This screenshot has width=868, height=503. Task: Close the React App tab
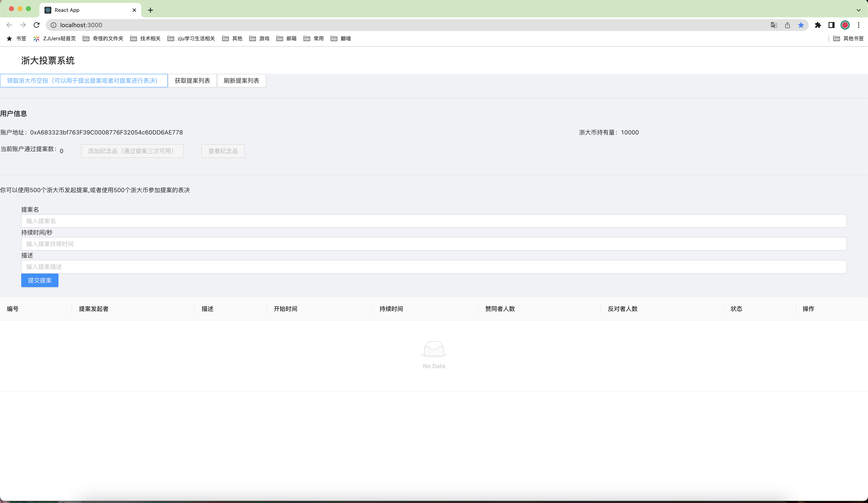(134, 10)
